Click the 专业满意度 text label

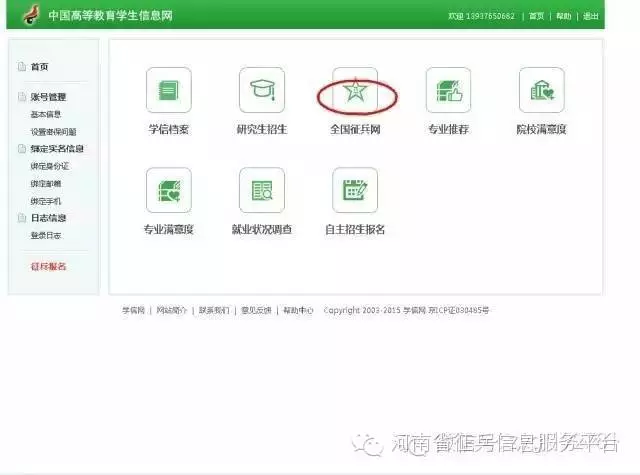(169, 229)
